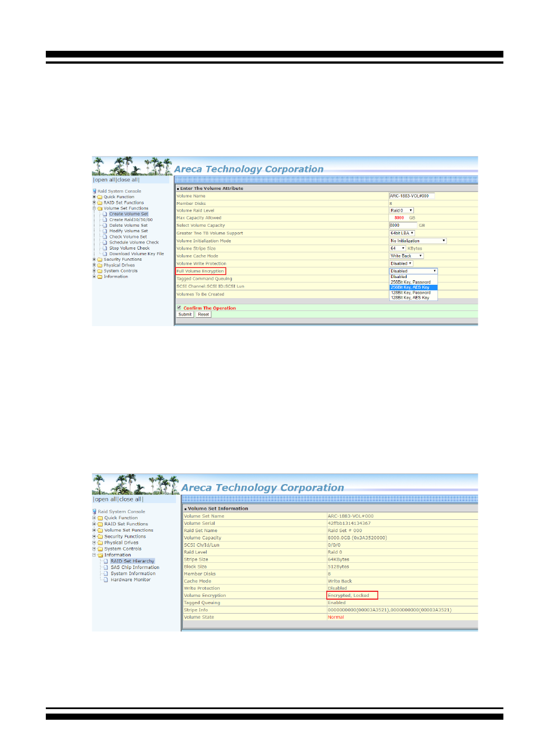Click the Submit button
533x756 pixels.
pos(185,314)
